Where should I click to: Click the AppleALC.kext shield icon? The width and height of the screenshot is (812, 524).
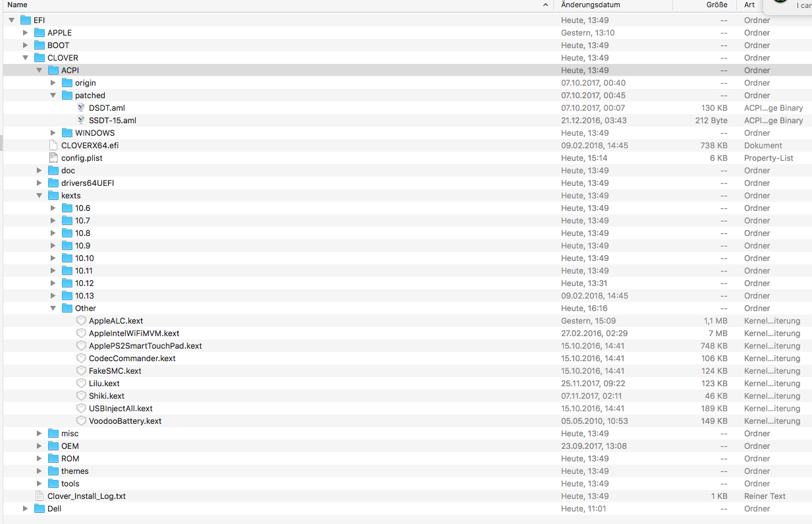82,321
